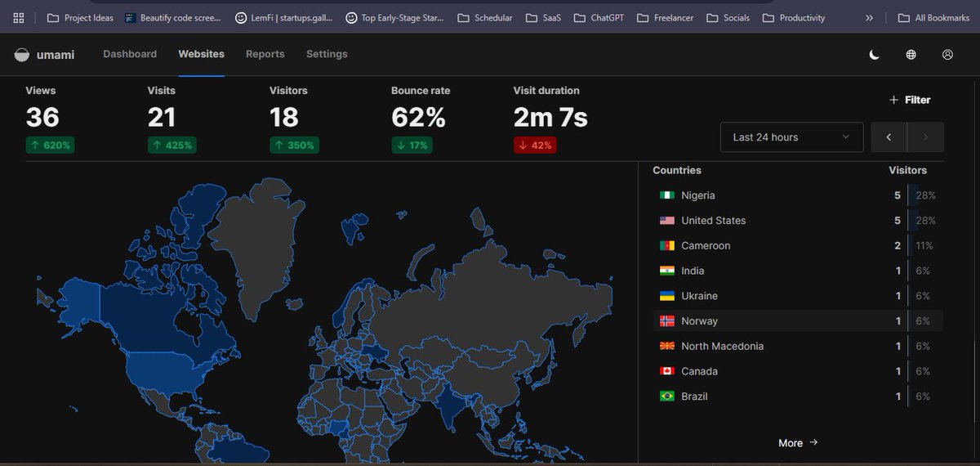Viewport: 980px width, 466px height.
Task: Click the Ukraine flag icon
Action: [666, 296]
